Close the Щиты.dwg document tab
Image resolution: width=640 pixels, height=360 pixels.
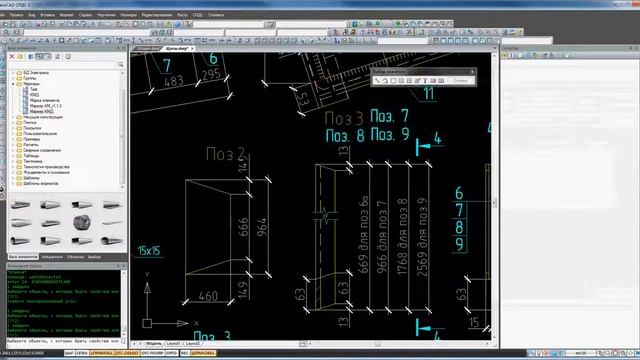click(192, 49)
